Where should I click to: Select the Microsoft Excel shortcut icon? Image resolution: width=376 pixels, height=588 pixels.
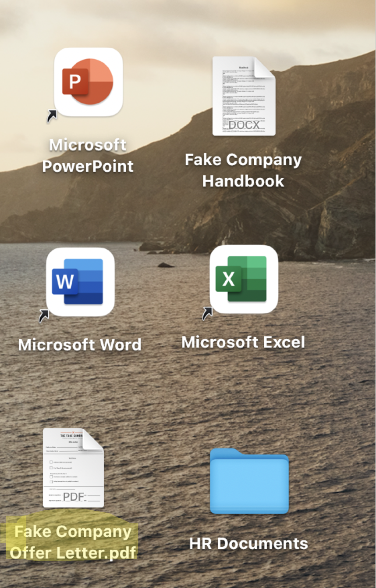click(x=244, y=279)
